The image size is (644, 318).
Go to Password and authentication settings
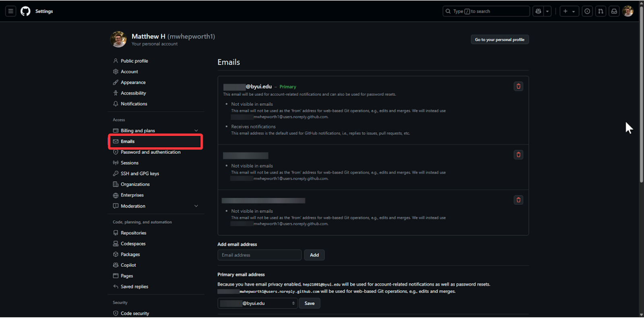[x=151, y=152]
